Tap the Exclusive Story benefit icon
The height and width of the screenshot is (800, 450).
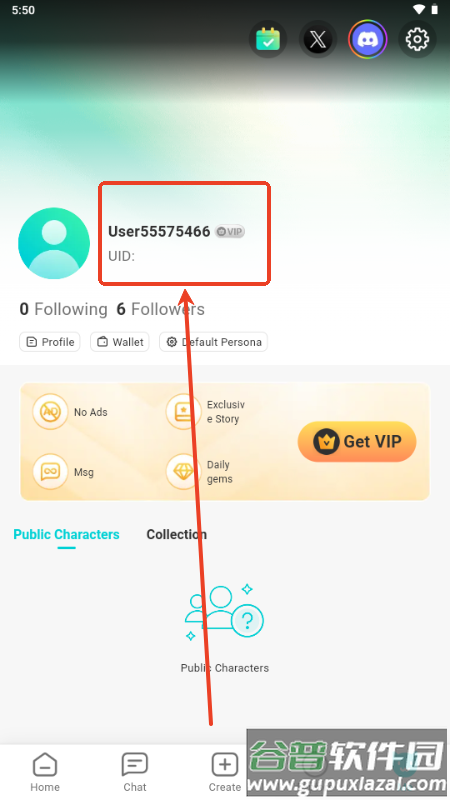tap(183, 412)
